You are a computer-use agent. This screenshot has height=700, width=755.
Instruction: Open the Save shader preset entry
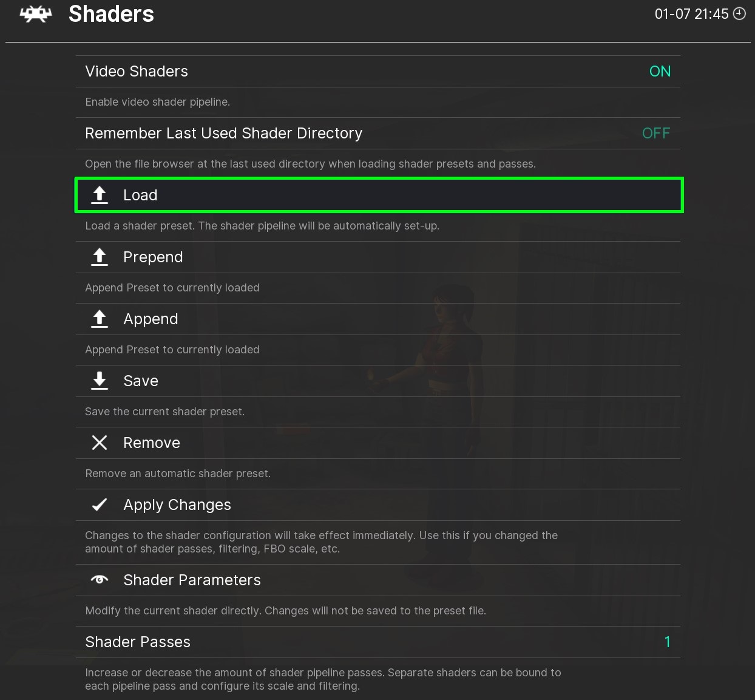(x=141, y=381)
